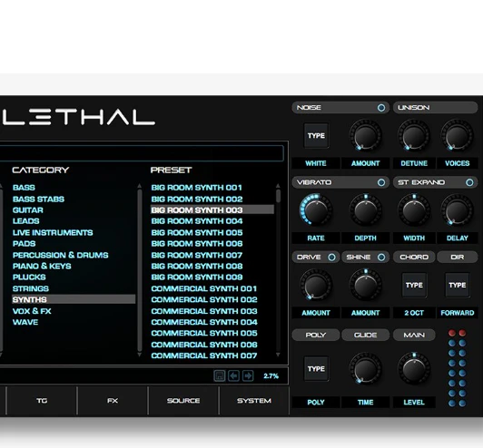Screen dimensions: 483x448
Task: Open the Chord TYPE selector
Action: (414, 286)
